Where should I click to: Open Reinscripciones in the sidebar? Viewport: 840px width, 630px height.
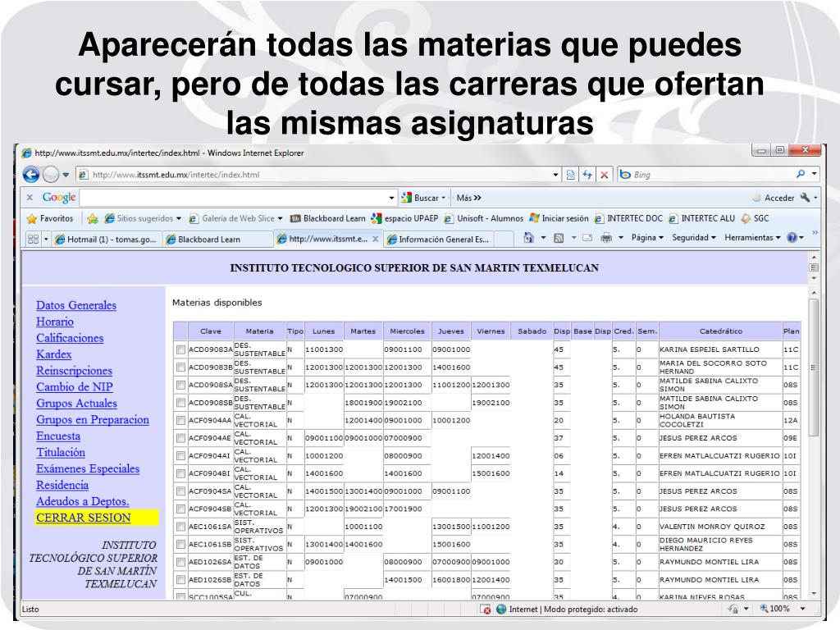coord(74,371)
